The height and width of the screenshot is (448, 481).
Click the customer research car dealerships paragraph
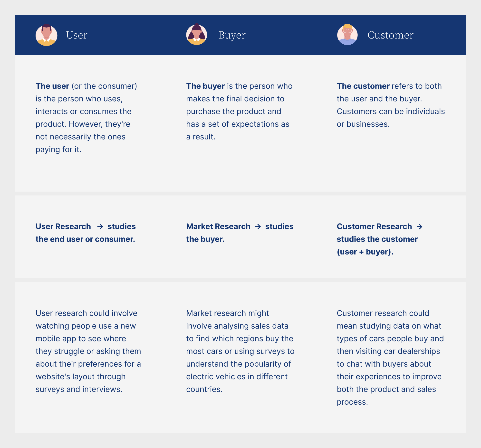[390, 357]
